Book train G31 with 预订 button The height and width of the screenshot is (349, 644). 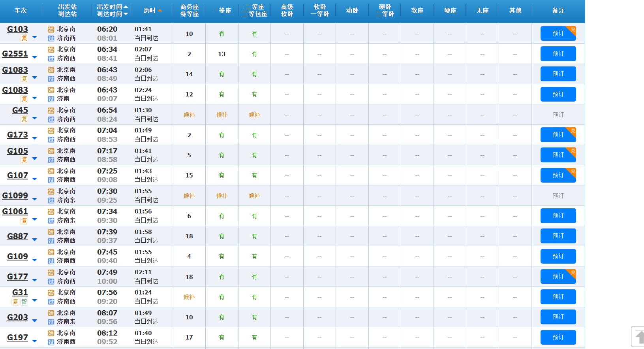coord(558,297)
